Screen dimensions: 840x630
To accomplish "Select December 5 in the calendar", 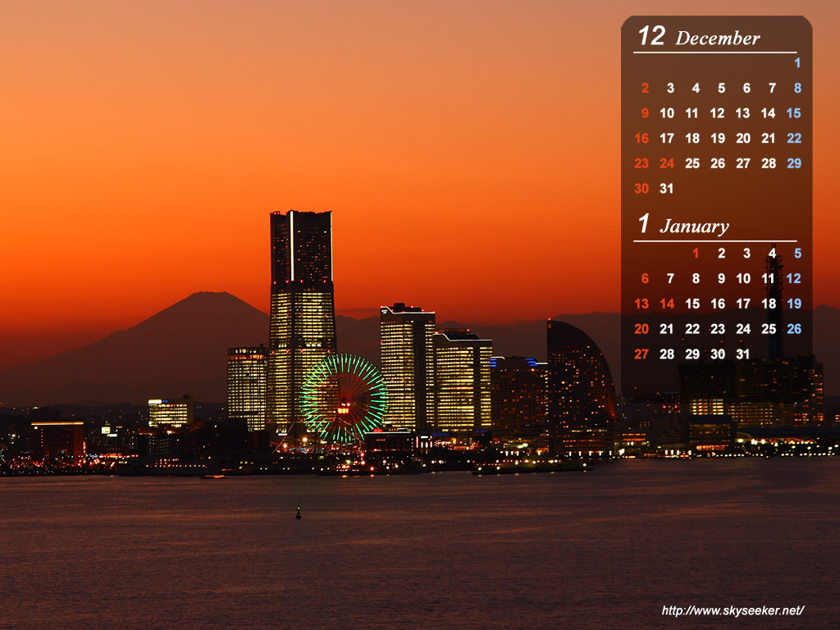I will [721, 88].
